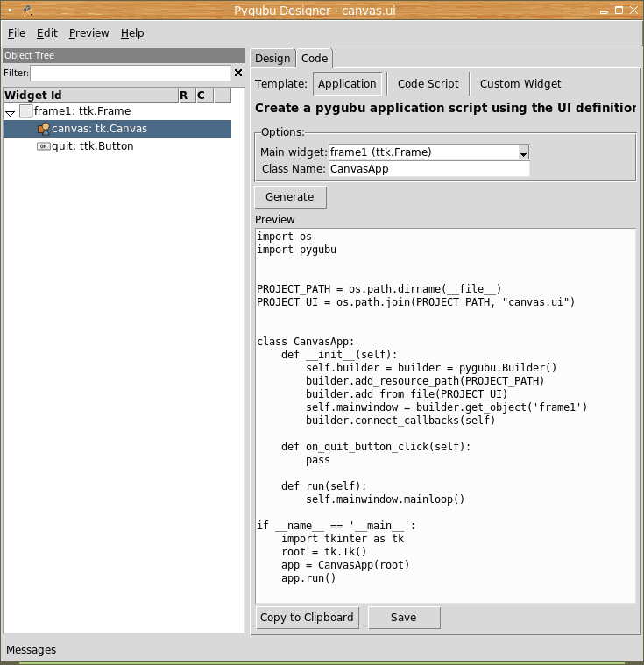Select canvas: tk.Canvas tree row
The image size is (644, 665).
[117, 129]
